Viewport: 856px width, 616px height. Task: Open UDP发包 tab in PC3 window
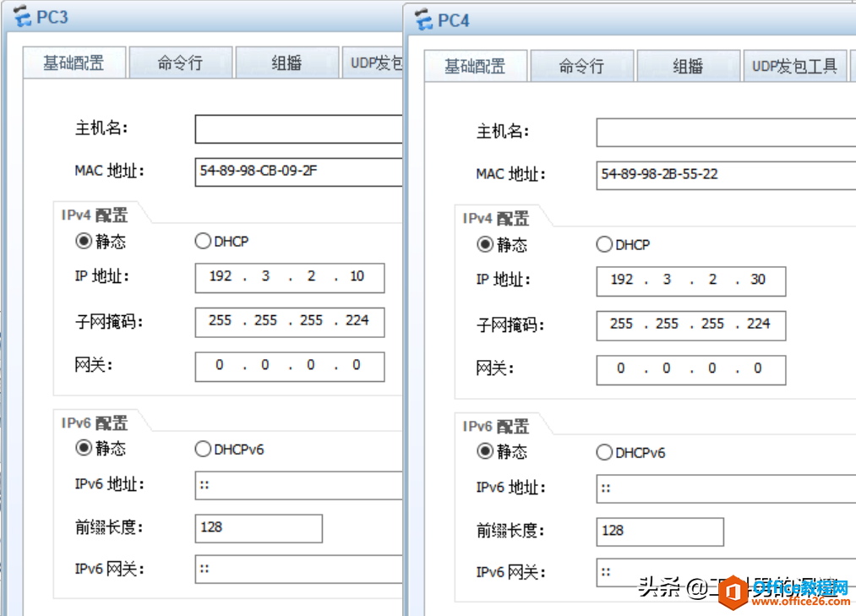click(373, 63)
